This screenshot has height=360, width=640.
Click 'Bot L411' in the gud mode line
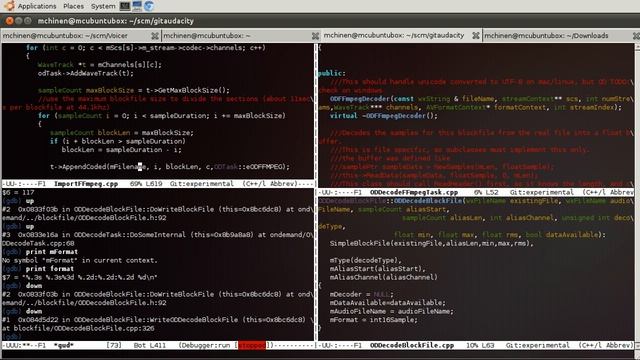pyautogui.click(x=150, y=345)
